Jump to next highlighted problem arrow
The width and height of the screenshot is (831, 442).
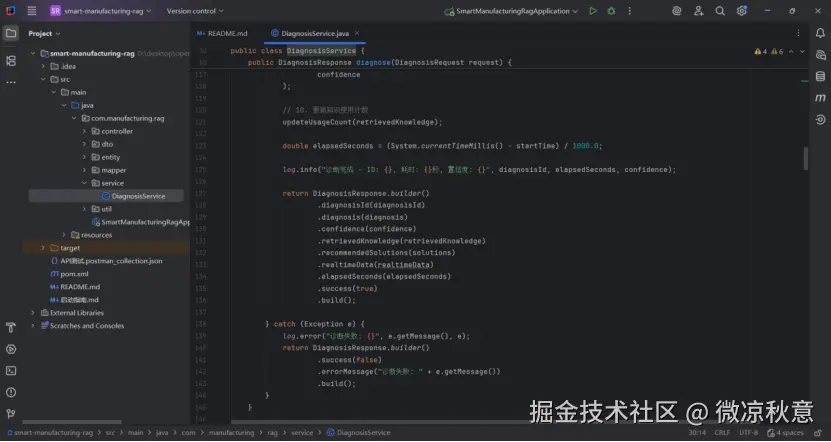click(x=802, y=51)
